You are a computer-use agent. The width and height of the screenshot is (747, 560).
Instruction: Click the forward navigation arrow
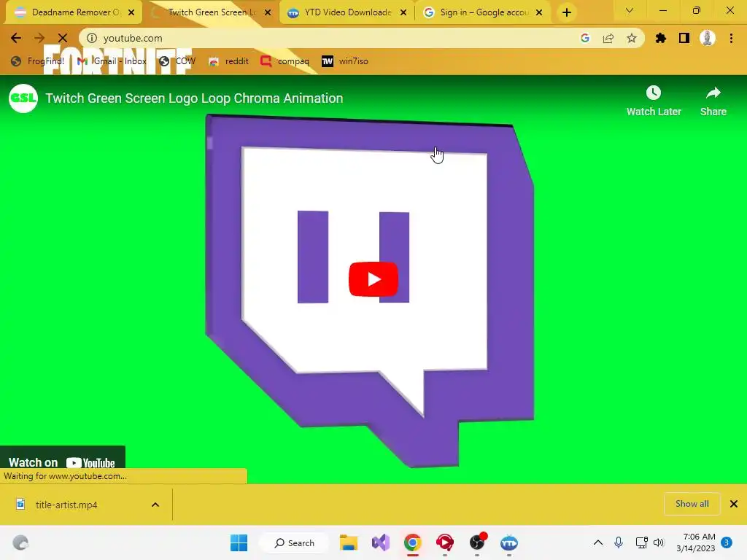click(39, 38)
